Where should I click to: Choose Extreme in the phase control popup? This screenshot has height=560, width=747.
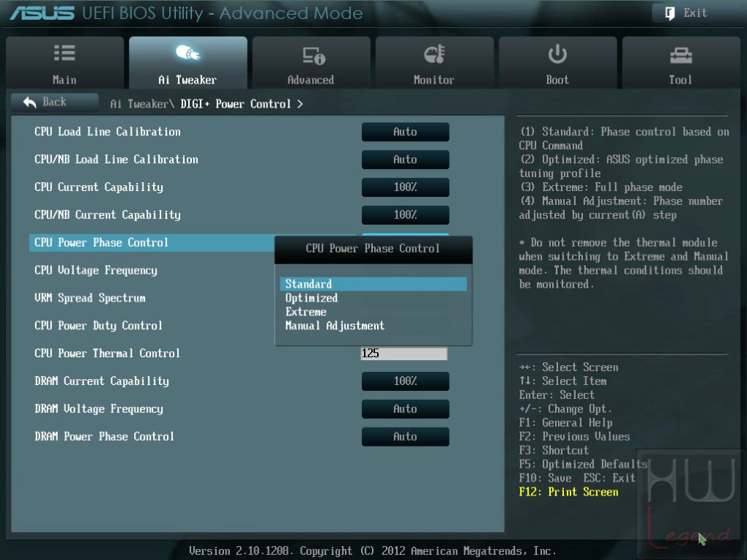pyautogui.click(x=373, y=312)
